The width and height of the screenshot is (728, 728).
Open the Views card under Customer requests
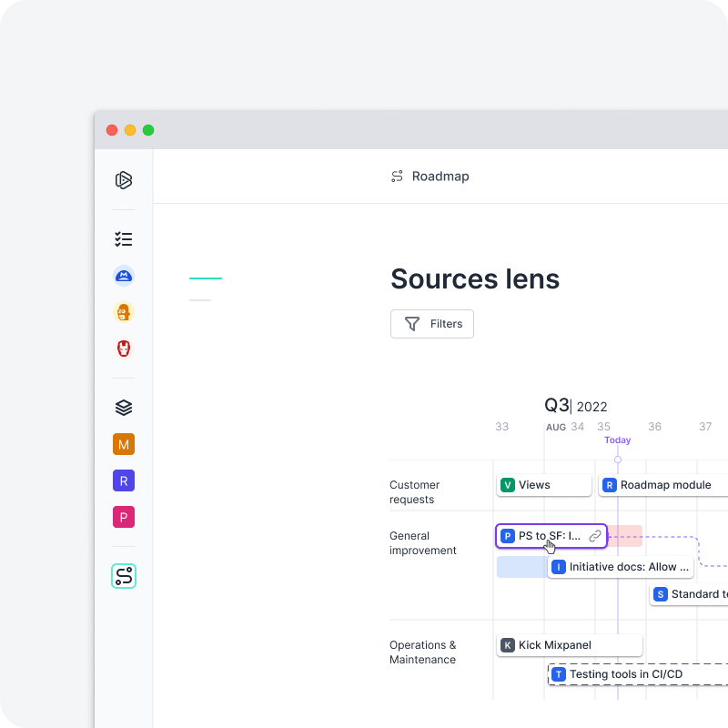[543, 485]
